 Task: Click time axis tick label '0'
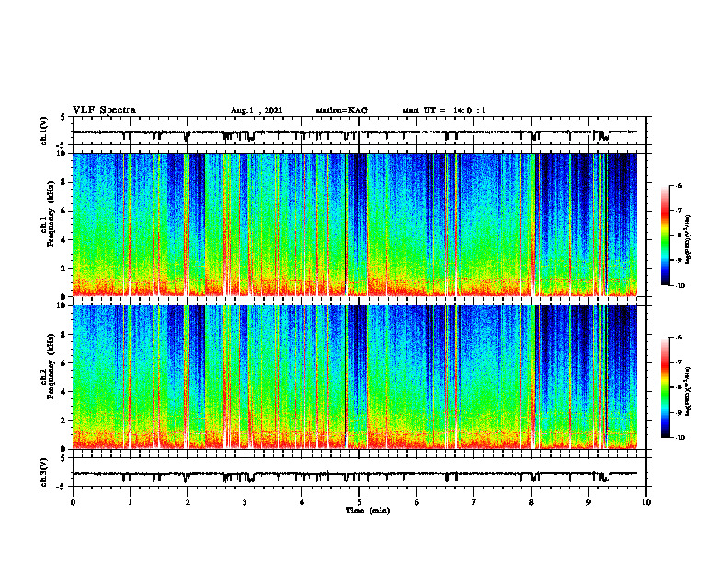coord(73,502)
